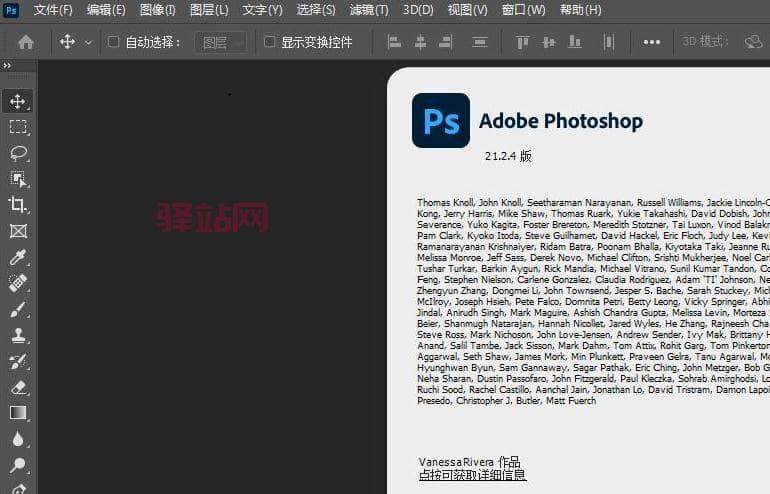Align top edges

pyautogui.click(x=522, y=42)
